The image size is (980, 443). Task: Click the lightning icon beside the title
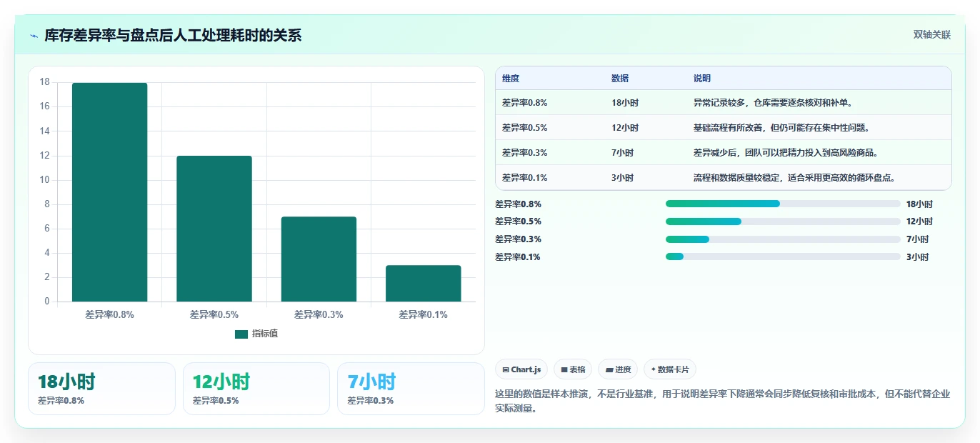tap(34, 35)
